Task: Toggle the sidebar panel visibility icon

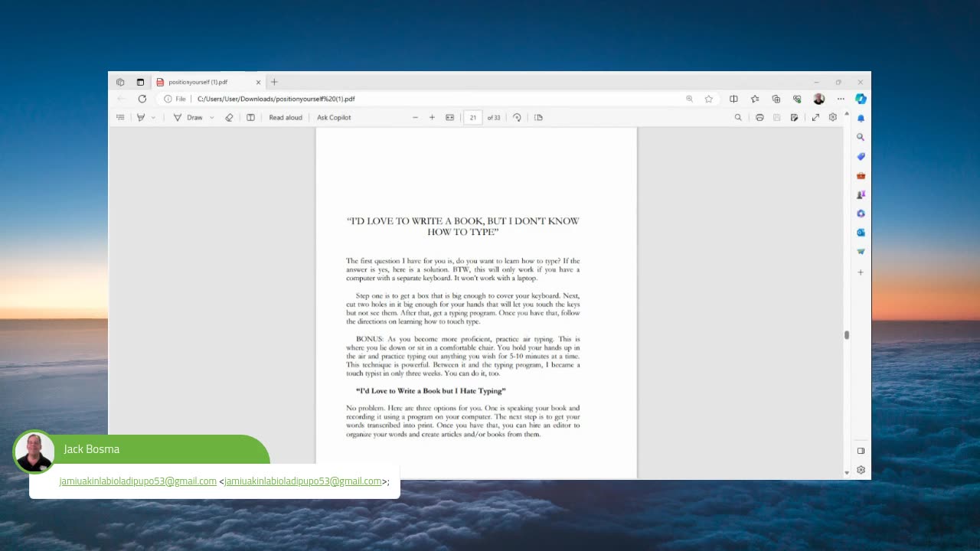Action: [x=861, y=451]
